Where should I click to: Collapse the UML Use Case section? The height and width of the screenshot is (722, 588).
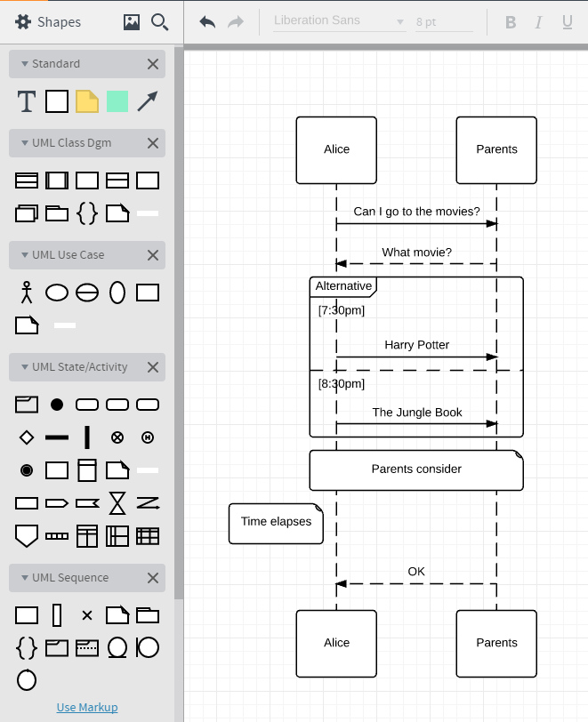(25, 254)
